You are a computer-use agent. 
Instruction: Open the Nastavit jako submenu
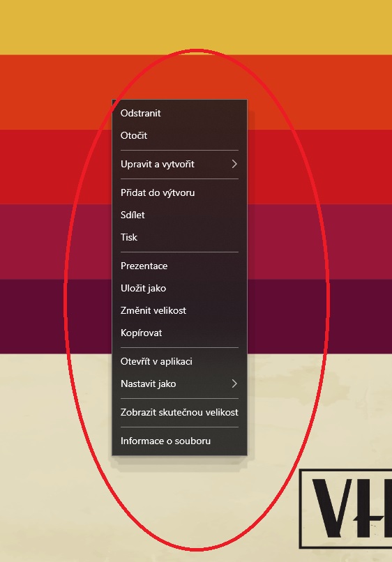click(x=179, y=383)
